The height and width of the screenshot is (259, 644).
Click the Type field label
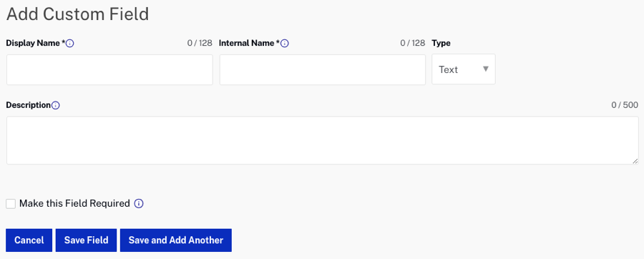point(441,43)
